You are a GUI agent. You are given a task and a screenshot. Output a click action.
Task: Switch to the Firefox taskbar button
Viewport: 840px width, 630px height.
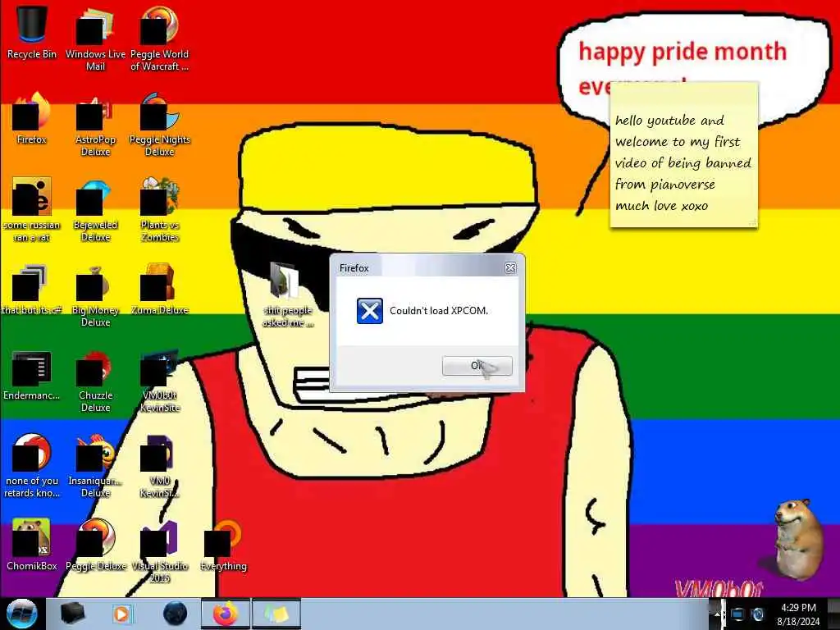tap(226, 614)
